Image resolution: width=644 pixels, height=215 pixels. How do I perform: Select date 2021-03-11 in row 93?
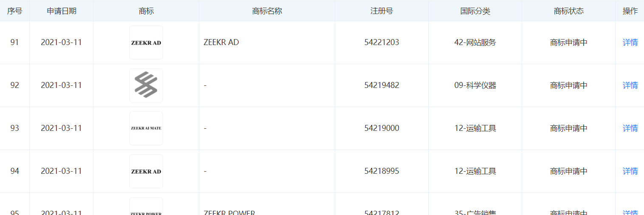click(61, 128)
